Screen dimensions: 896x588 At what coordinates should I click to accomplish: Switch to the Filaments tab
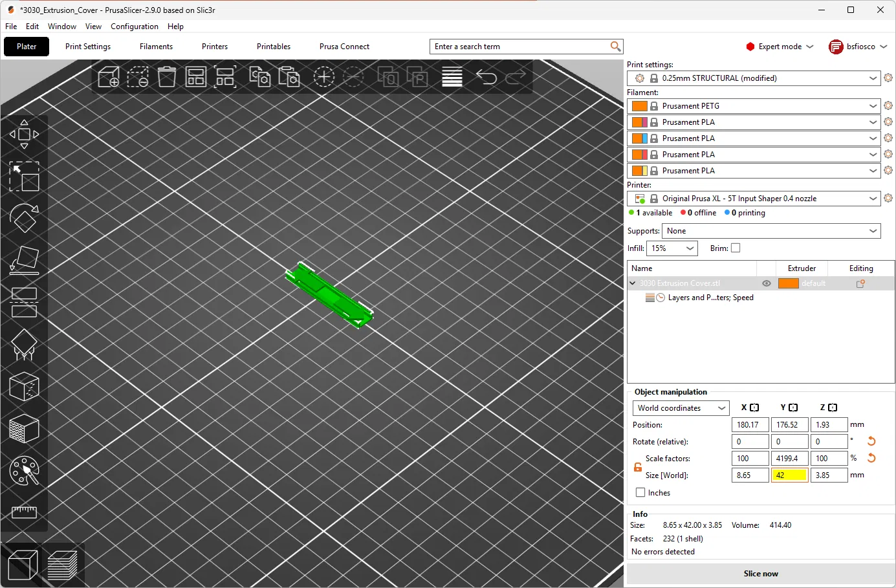click(156, 47)
